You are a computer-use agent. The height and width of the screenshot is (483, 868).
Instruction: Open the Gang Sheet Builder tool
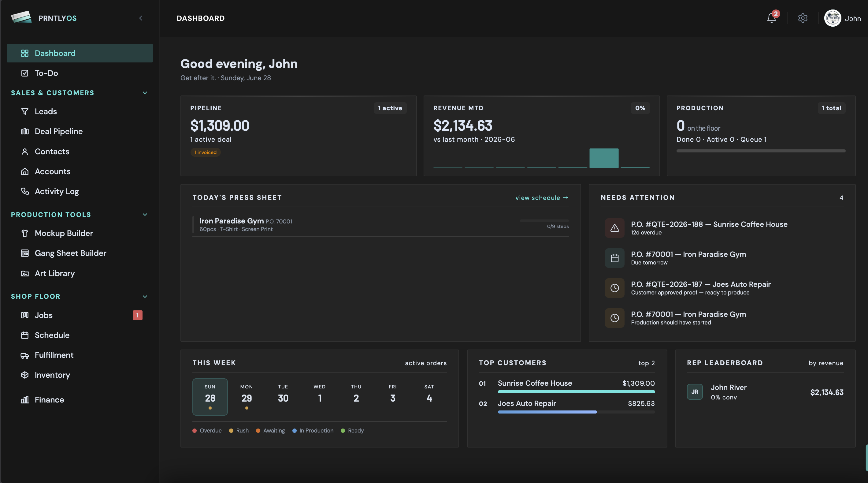(x=80, y=253)
